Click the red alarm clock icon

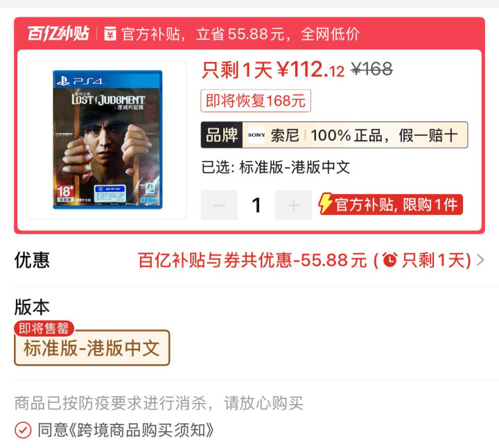pos(389,260)
